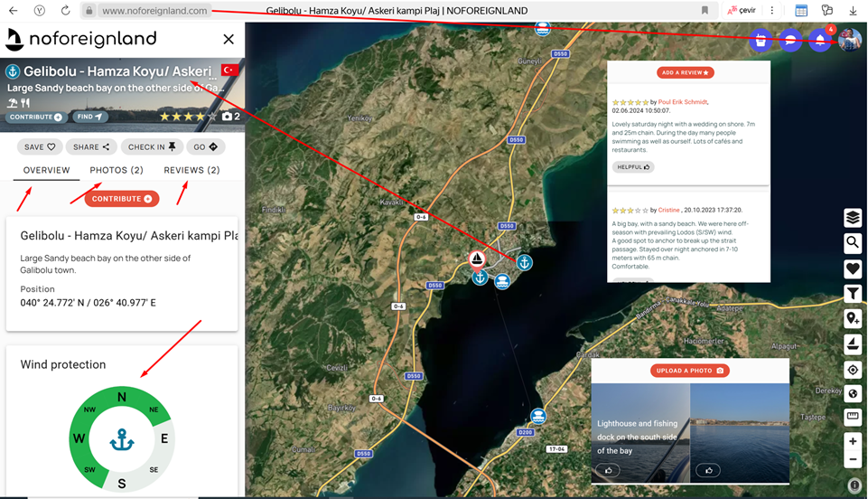Mark Poul Erik Schmidt review HELPFUL
This screenshot has height=499, width=868.
click(633, 166)
